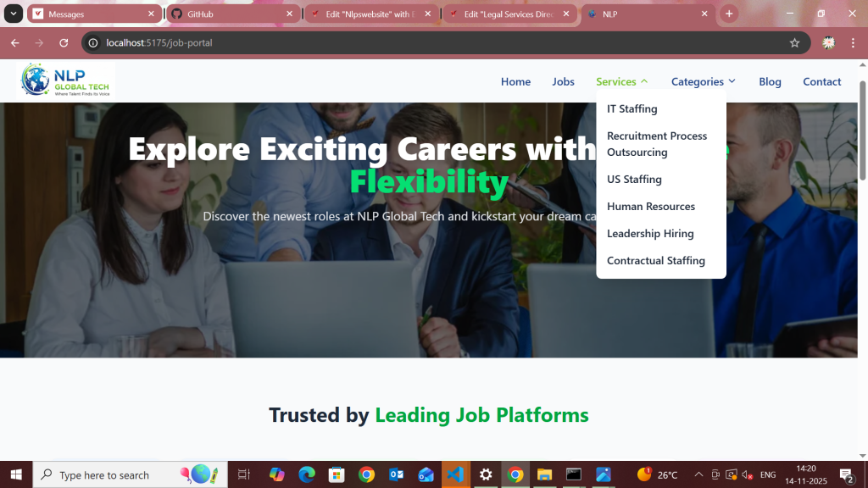Open the Jobs navigation link

(x=563, y=81)
